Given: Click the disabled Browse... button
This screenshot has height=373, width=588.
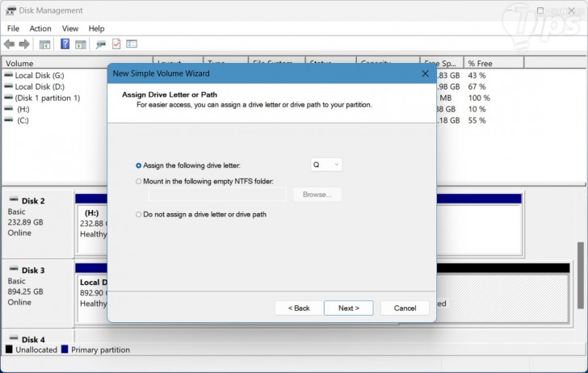Looking at the screenshot, I should pyautogui.click(x=317, y=195).
